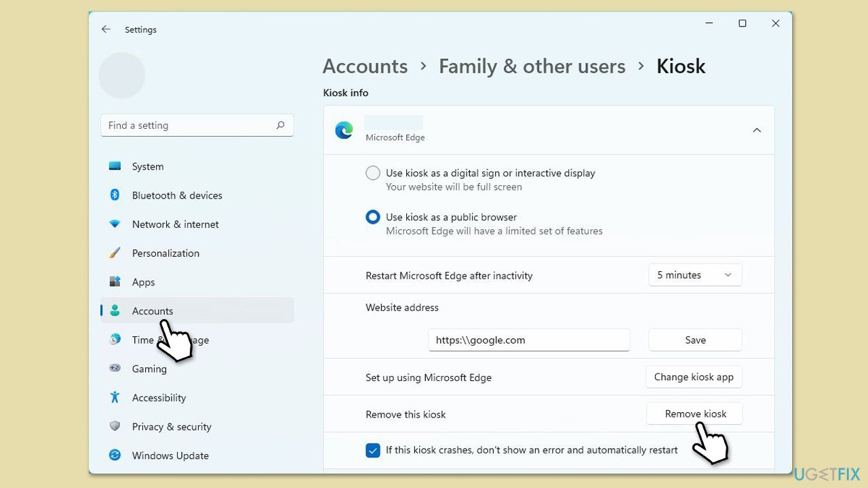The height and width of the screenshot is (488, 868).
Task: Click the Gaming controller icon
Action: pyautogui.click(x=115, y=369)
